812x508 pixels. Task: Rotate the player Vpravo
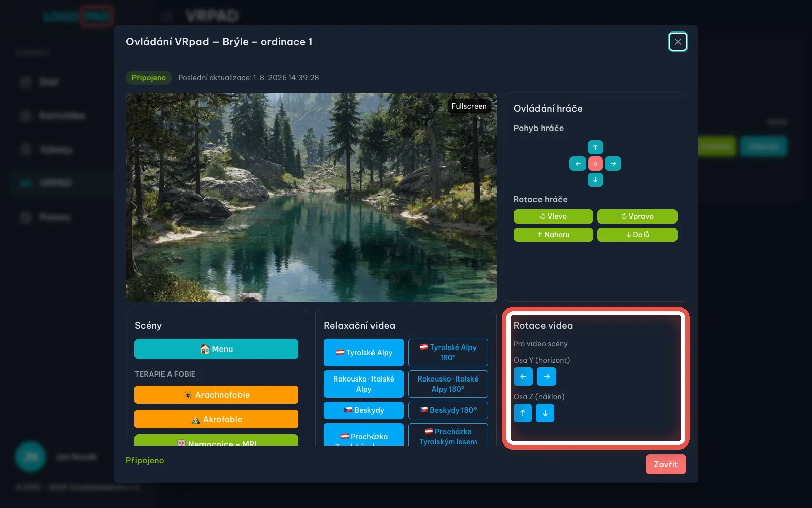637,216
